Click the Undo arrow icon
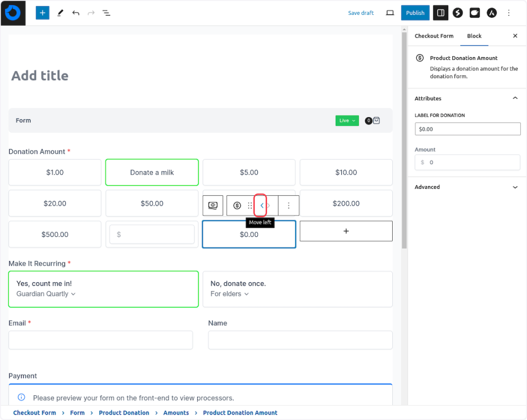The image size is (527, 420). pyautogui.click(x=76, y=13)
